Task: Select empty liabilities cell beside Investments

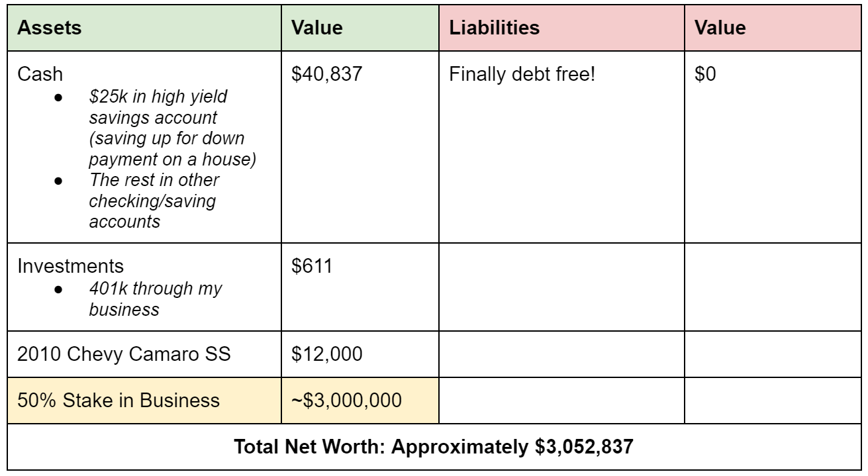Action: tap(561, 287)
